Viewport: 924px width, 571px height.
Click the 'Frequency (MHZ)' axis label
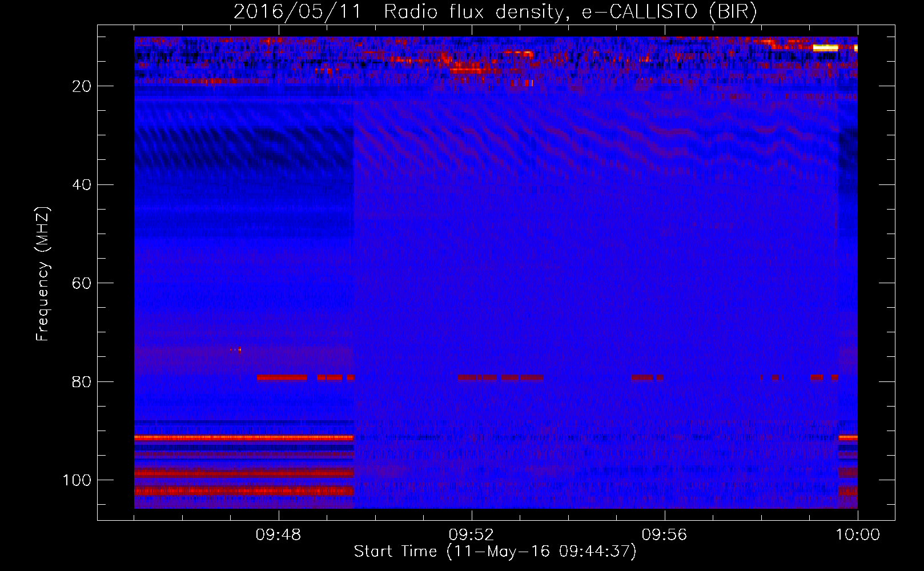pos(43,274)
